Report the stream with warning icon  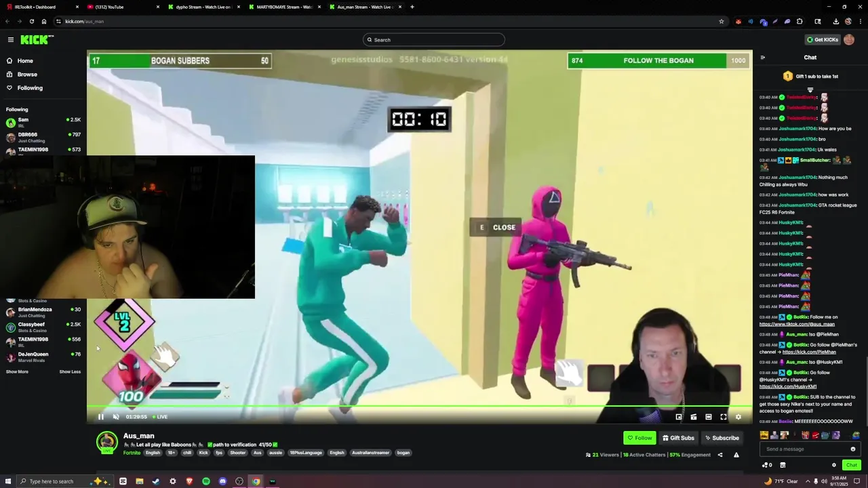pyautogui.click(x=736, y=455)
